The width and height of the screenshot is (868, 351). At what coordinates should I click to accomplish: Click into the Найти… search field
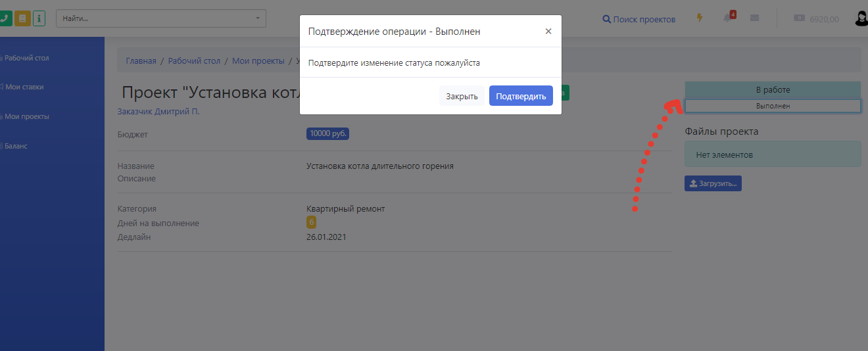(161, 18)
